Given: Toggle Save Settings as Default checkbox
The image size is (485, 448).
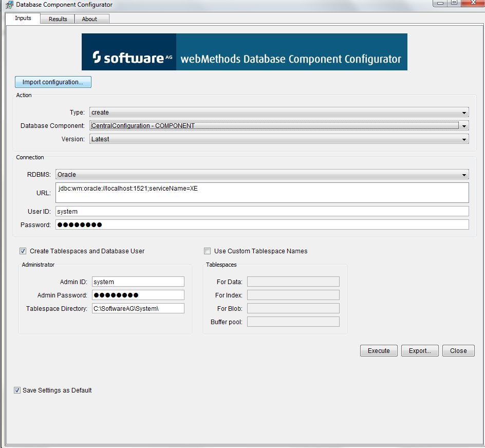Looking at the screenshot, I should coord(17,390).
